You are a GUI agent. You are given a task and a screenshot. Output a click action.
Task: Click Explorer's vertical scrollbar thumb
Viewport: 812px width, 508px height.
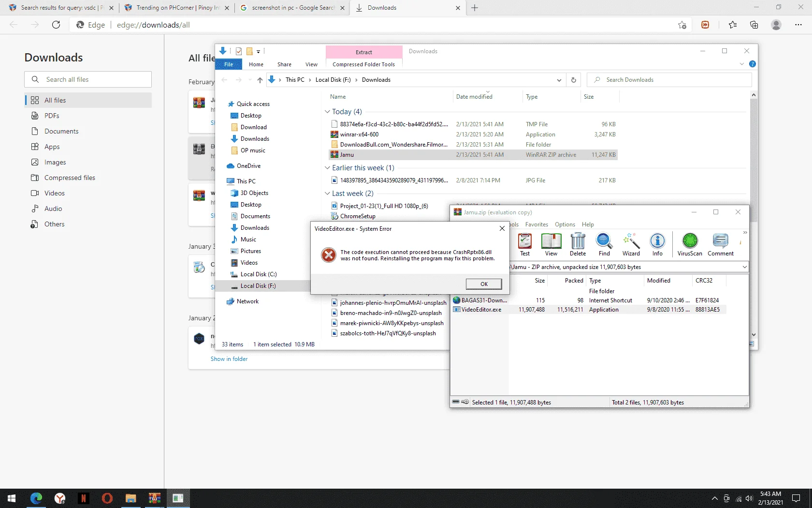coord(754,160)
